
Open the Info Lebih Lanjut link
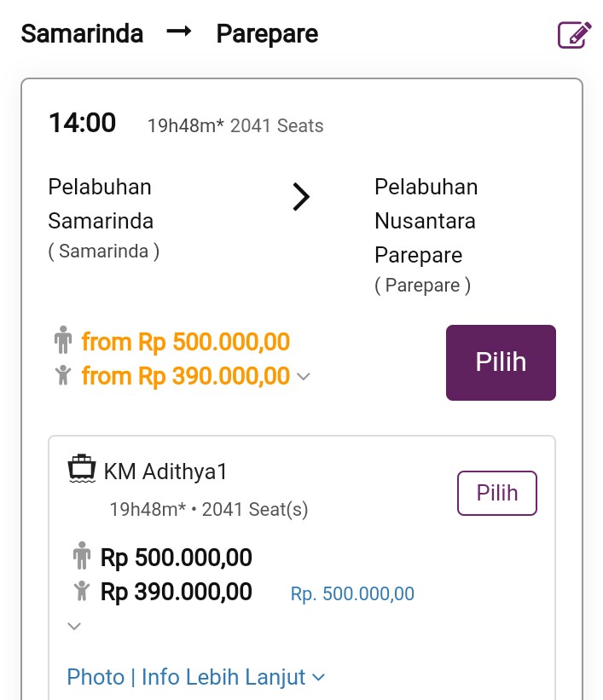[223, 678]
